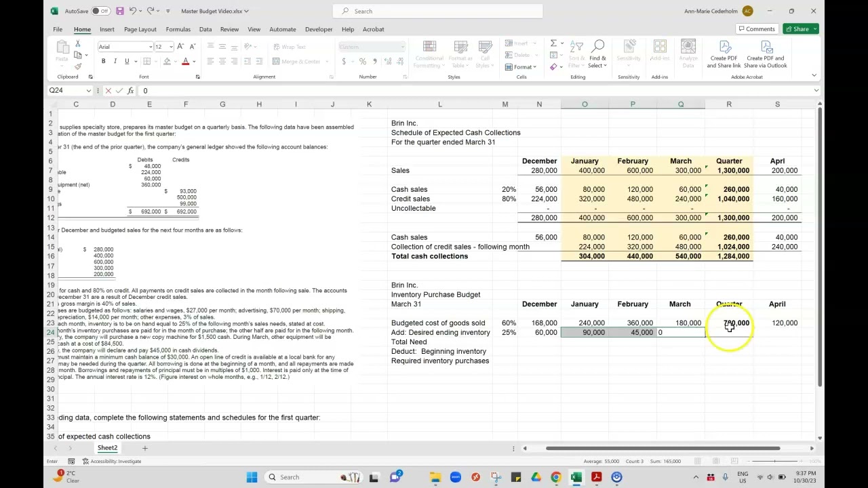Select column R header
Viewport: 868px width, 488px height.
tap(729, 104)
